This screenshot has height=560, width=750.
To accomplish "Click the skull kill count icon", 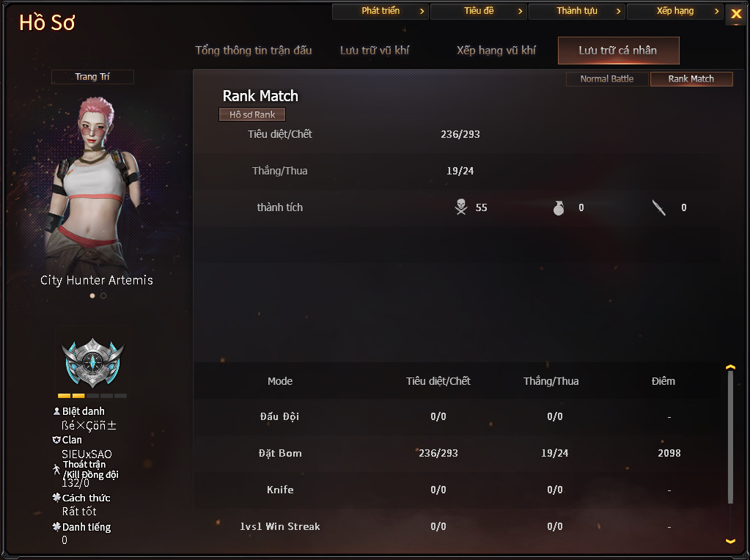I will pos(460,207).
